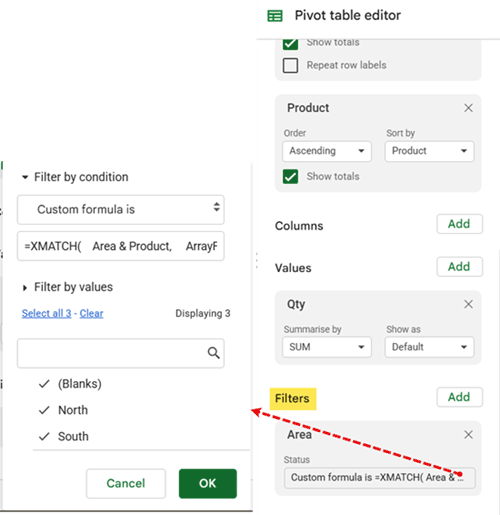Click the Pivot table editor sheet icon
500x515 pixels.
[x=275, y=16]
